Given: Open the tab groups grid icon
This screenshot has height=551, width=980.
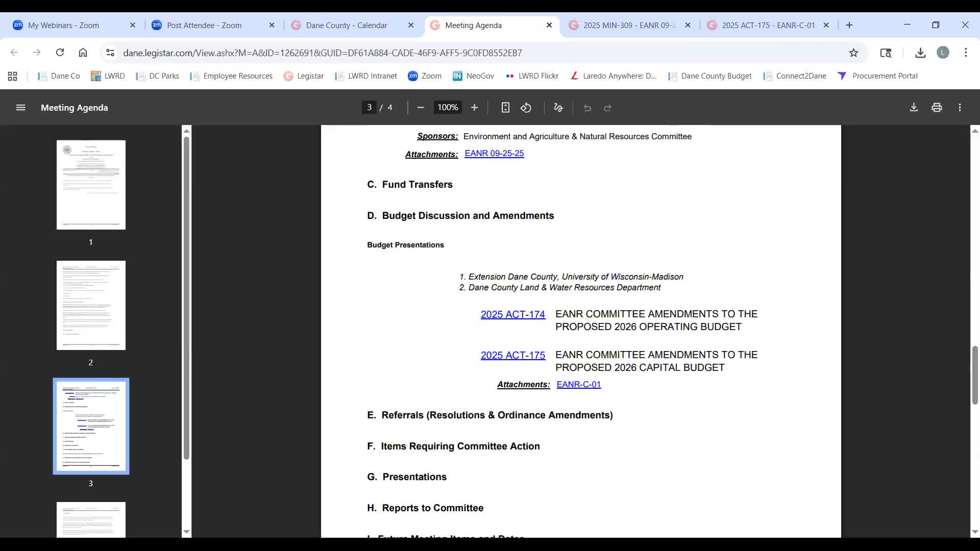Looking at the screenshot, I should (13, 76).
